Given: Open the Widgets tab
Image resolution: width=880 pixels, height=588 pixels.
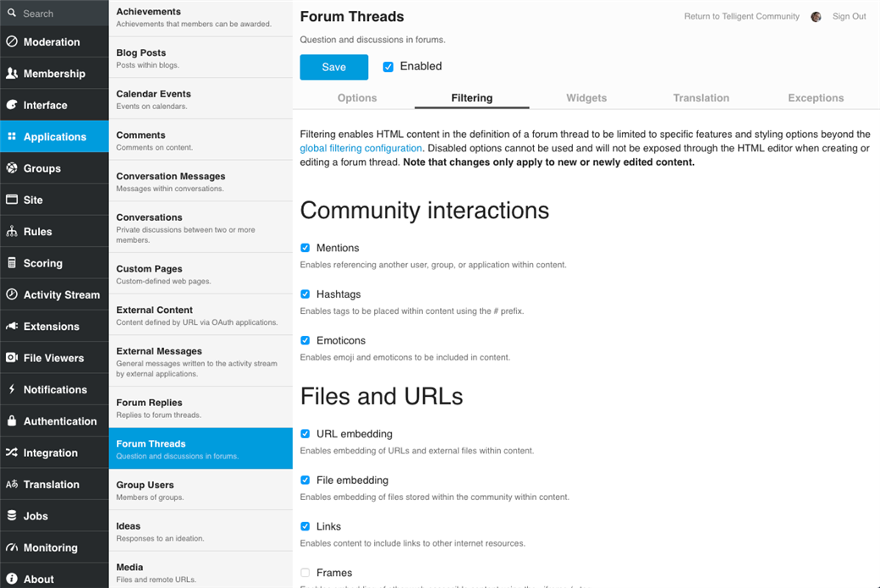Looking at the screenshot, I should (586, 97).
